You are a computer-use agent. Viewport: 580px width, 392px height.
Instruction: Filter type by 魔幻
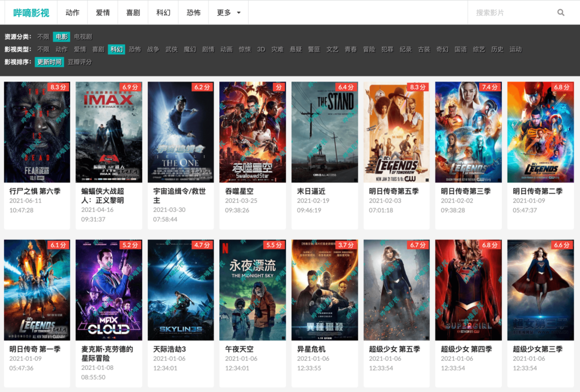[x=190, y=49]
